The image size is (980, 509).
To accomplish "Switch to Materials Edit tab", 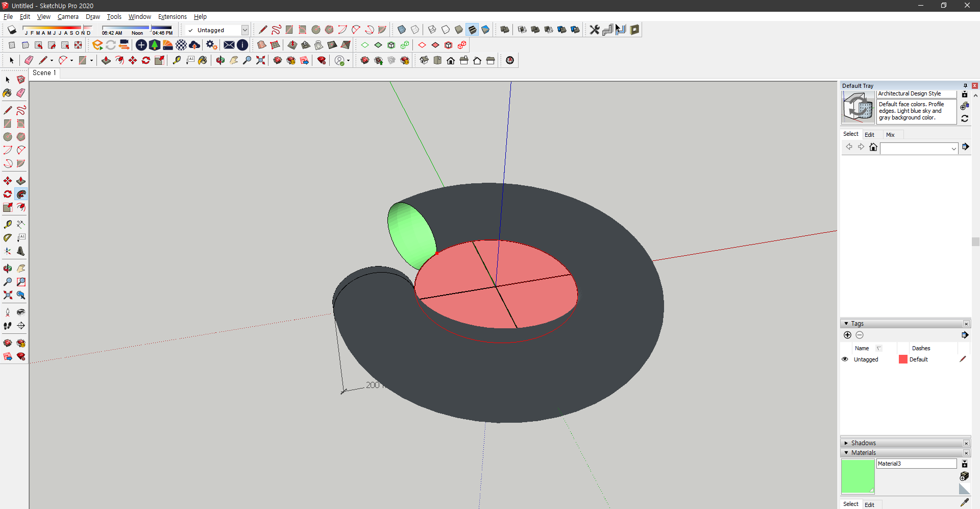I will pyautogui.click(x=869, y=504).
